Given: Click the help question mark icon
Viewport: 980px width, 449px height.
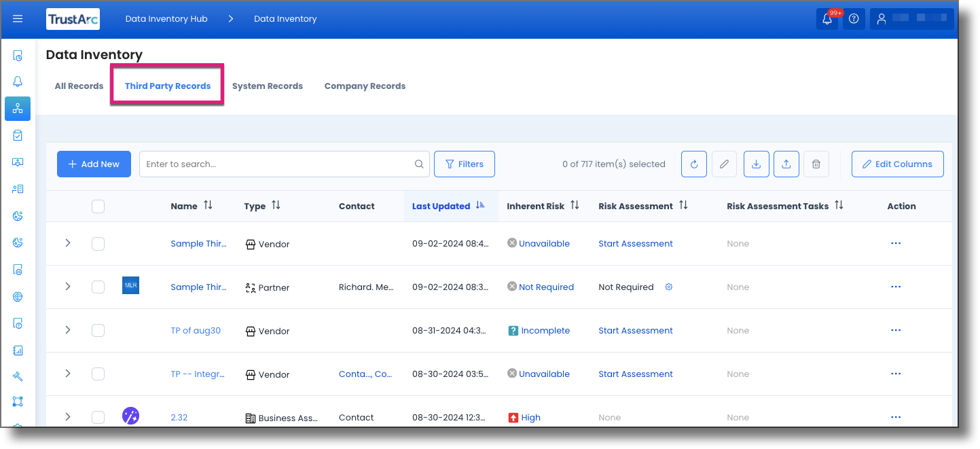Looking at the screenshot, I should 854,18.
